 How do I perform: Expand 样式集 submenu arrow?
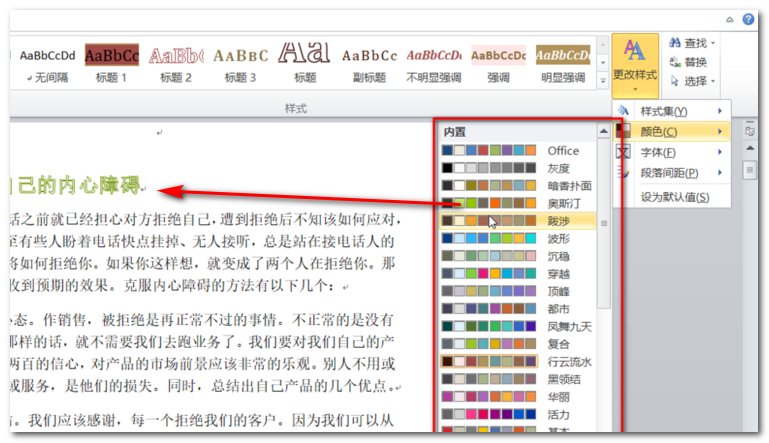click(x=719, y=111)
